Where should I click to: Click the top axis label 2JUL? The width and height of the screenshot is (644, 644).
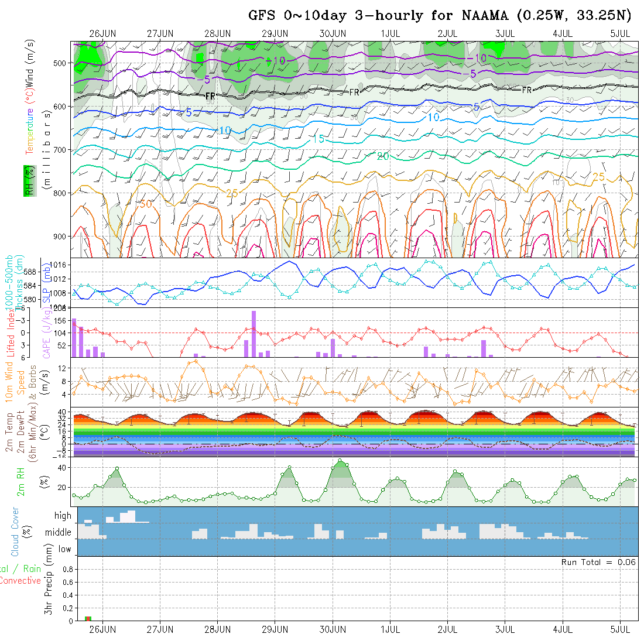(x=447, y=34)
